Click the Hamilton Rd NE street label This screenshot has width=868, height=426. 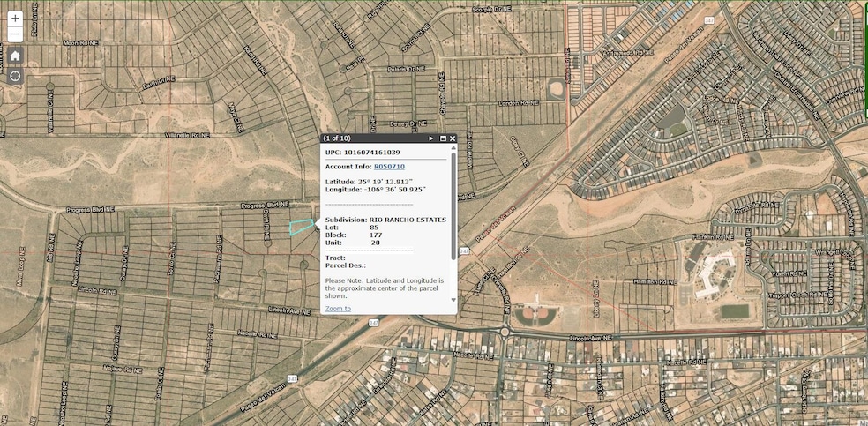click(655, 281)
